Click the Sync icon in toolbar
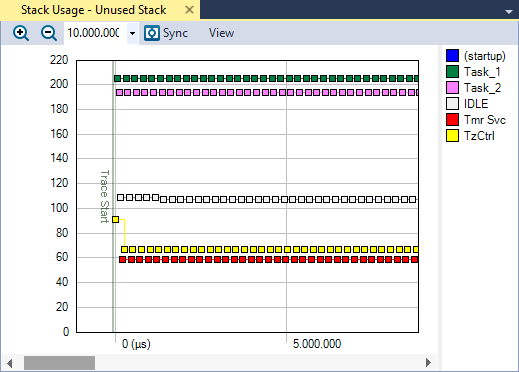Screen dimensions: 519x372 152,33
